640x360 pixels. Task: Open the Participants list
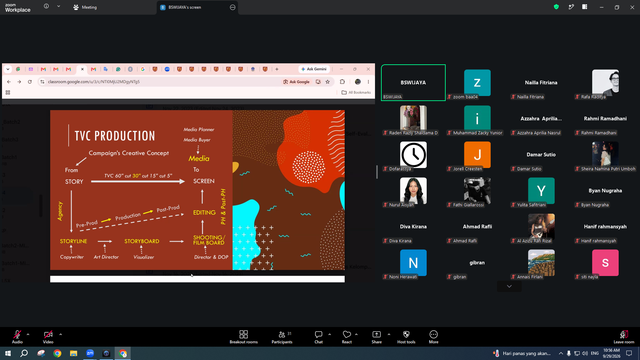[282, 337]
